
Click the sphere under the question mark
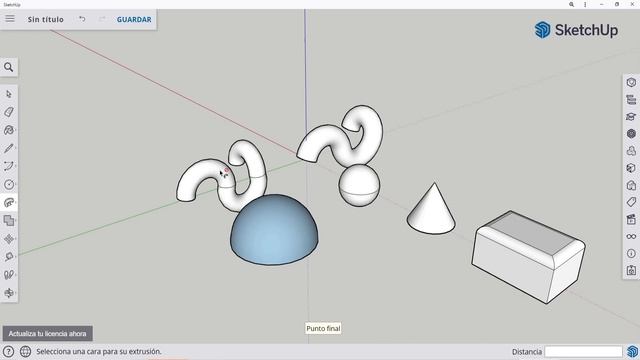click(x=359, y=186)
